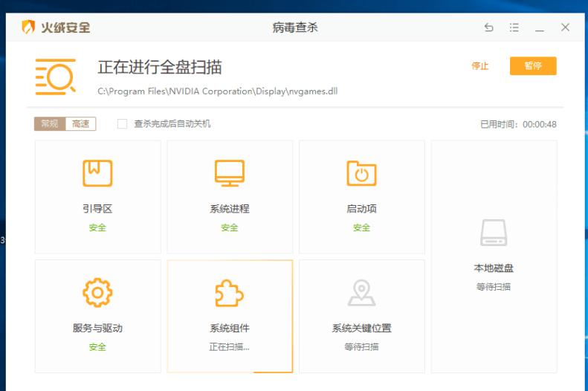
Task: Click the 引导区 boot sector icon
Action: [97, 173]
